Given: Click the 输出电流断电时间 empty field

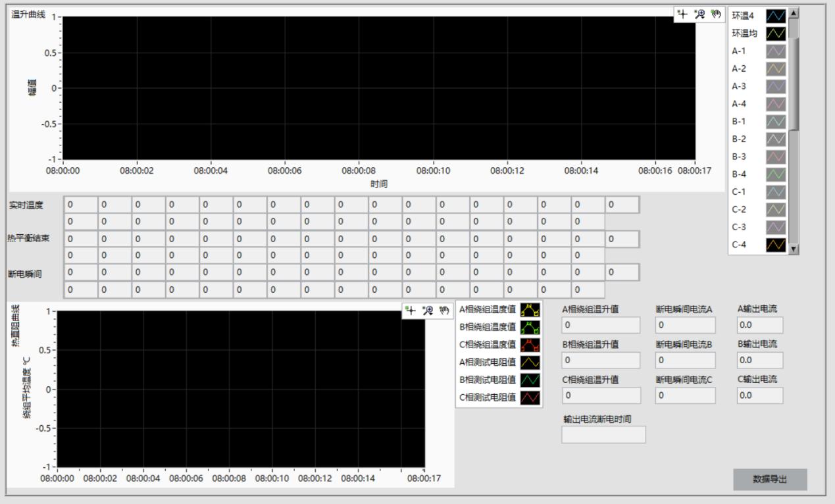Looking at the screenshot, I should tap(603, 434).
